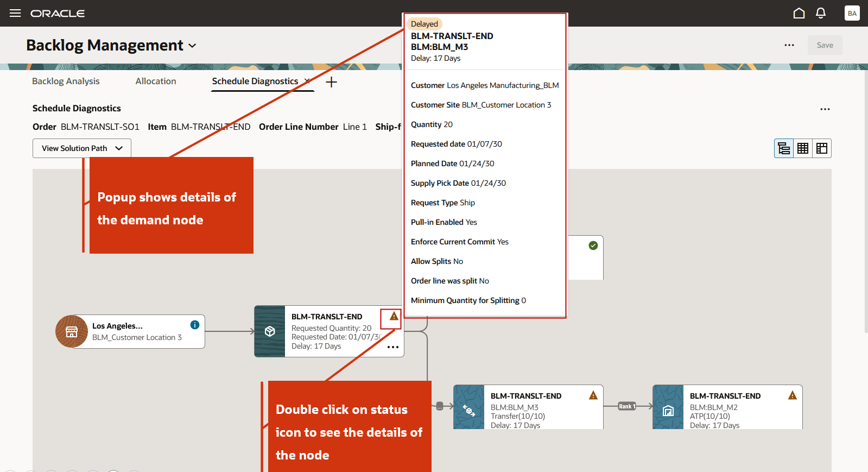The width and height of the screenshot is (868, 472).
Task: Click the Save button
Action: coord(825,45)
